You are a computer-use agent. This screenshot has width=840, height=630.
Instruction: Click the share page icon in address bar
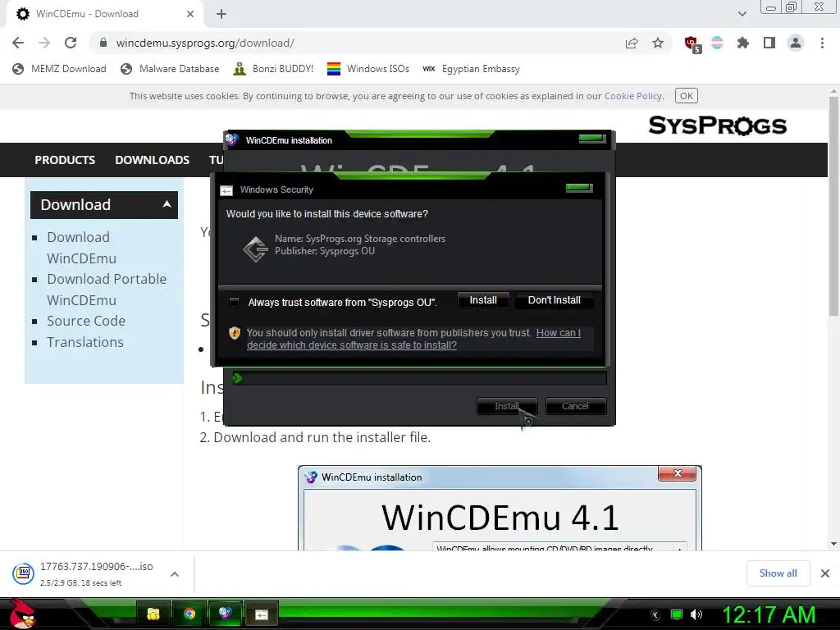point(632,43)
